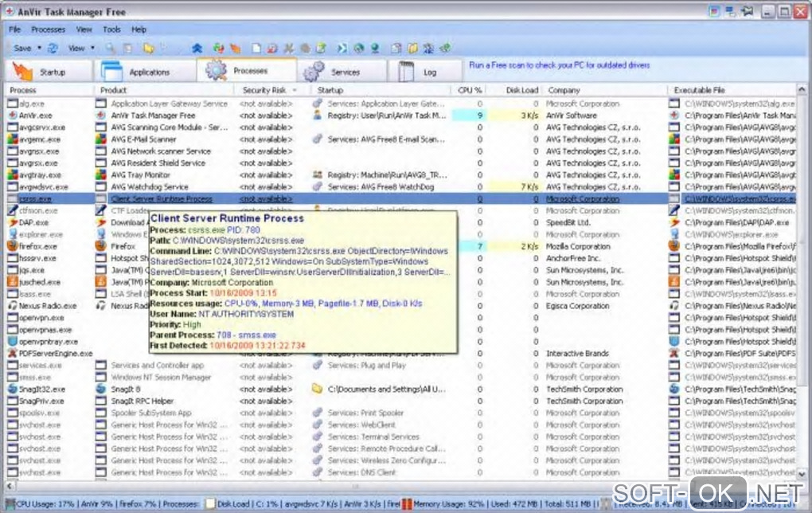Switch to the Log tab

[x=426, y=72]
